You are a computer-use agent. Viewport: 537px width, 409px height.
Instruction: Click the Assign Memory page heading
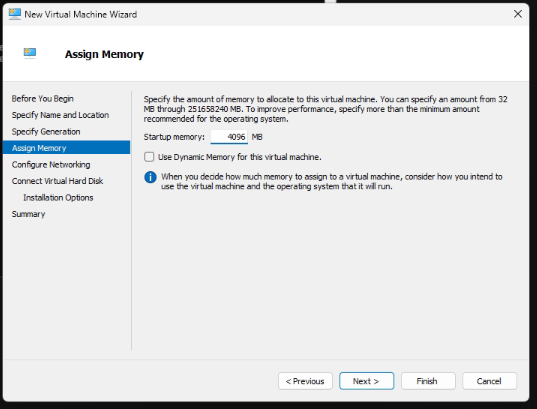coord(104,54)
